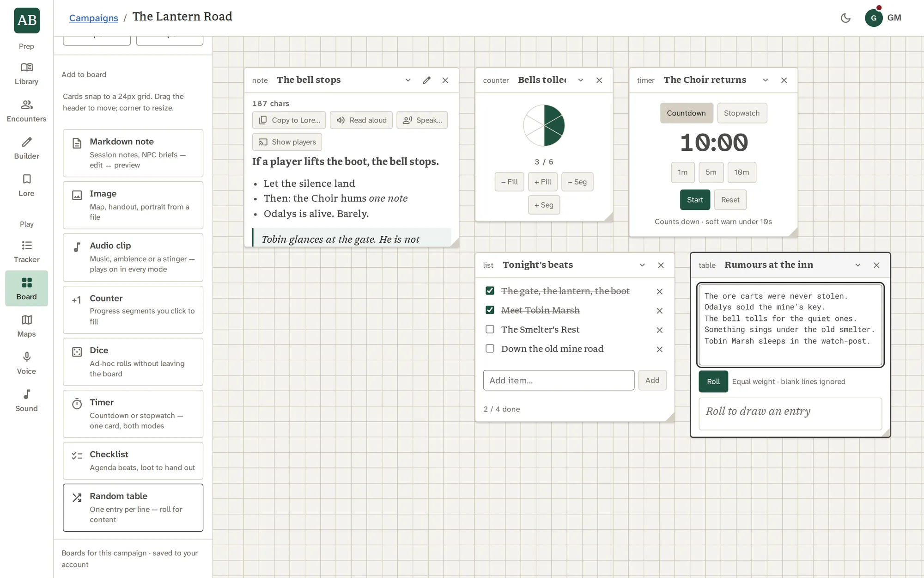Screen dimensions: 924x578
Task: Open the Library sidebar section
Action: point(26,74)
